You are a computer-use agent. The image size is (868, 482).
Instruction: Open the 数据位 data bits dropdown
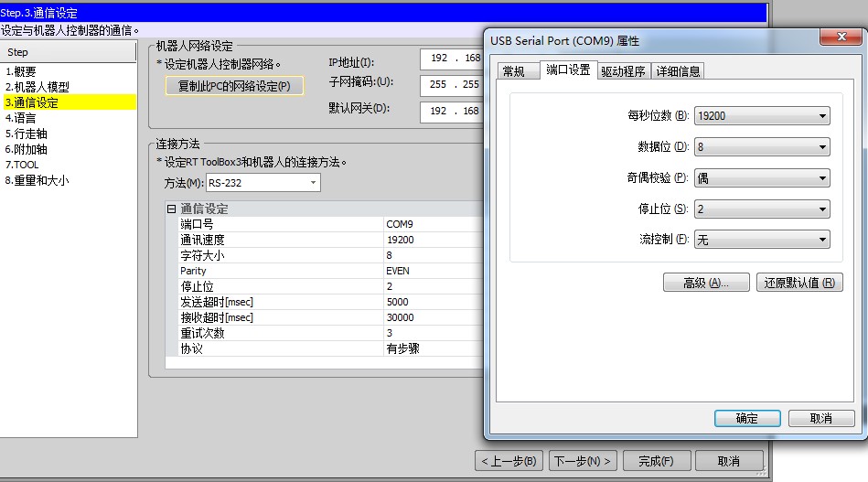coord(762,146)
